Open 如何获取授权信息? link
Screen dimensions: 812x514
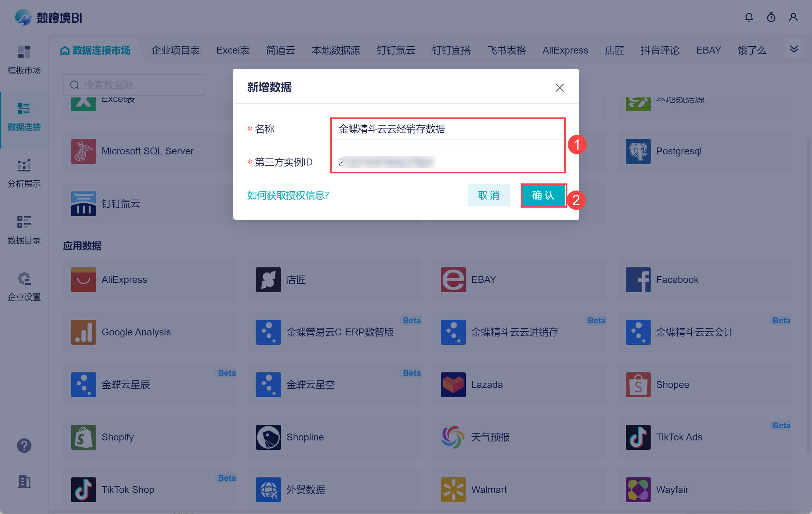(288, 196)
